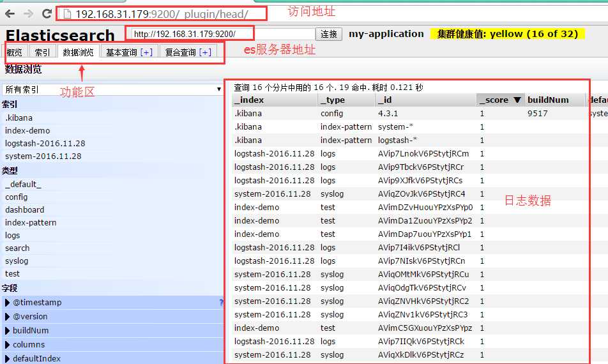This screenshot has height=364, width=608.
Task: Select the _default_ type filter
Action: (23, 184)
